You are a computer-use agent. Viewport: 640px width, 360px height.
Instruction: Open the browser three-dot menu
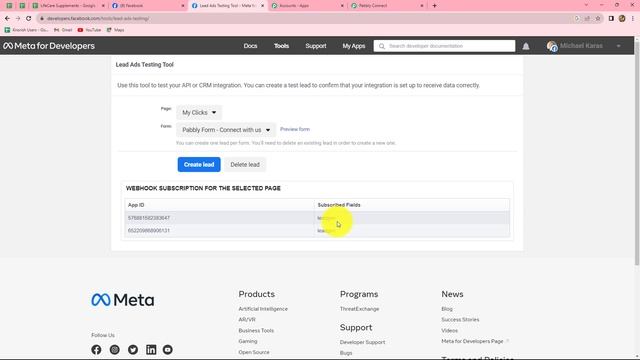click(x=633, y=18)
